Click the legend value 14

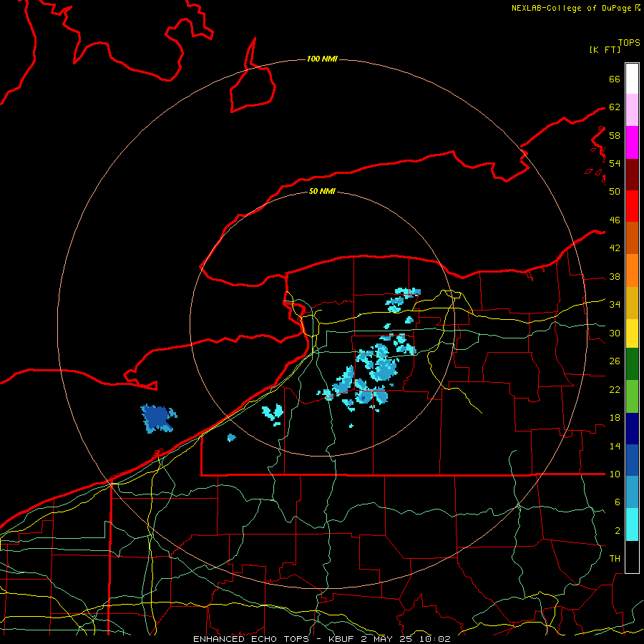tap(615, 446)
